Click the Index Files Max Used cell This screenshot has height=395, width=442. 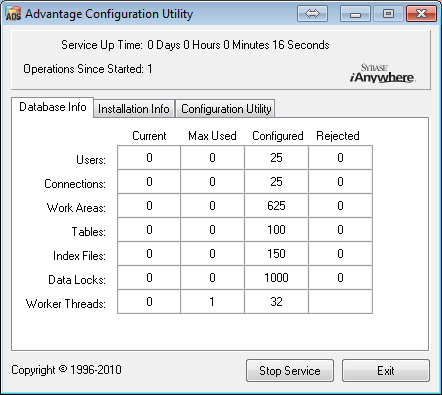(212, 254)
